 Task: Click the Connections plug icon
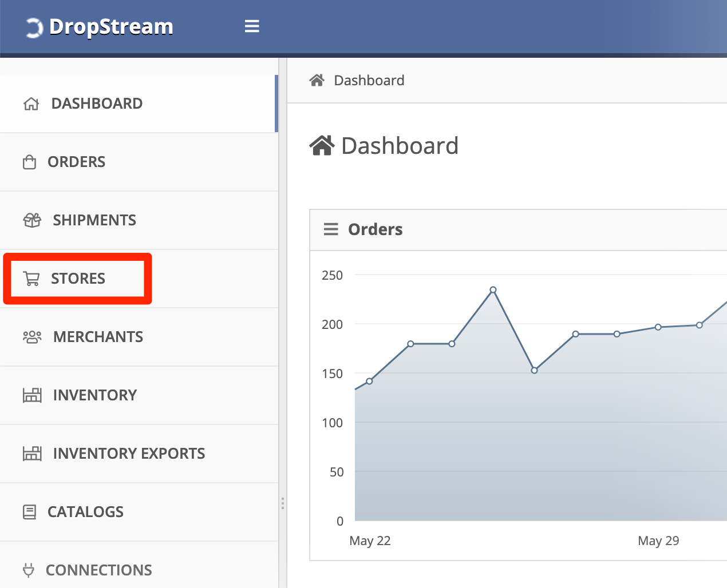click(28, 570)
